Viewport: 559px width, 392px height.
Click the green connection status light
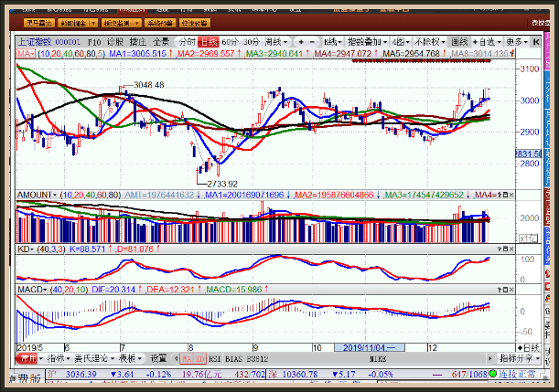tap(493, 374)
